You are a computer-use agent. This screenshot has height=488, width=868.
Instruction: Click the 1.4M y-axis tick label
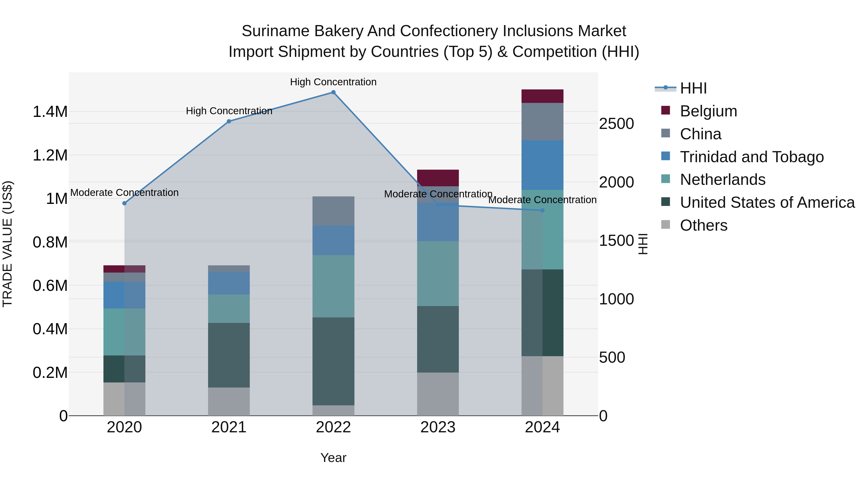click(x=50, y=112)
